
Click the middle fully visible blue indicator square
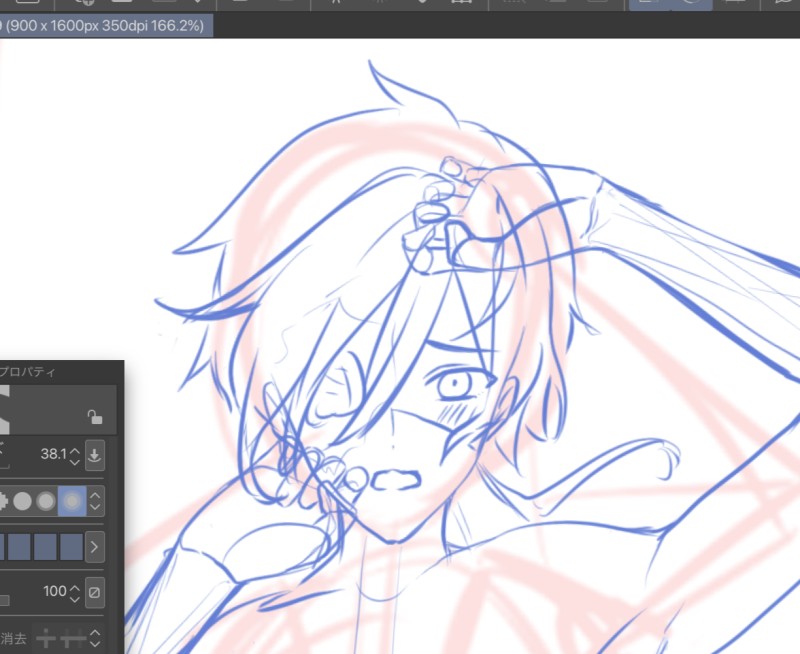[45, 547]
